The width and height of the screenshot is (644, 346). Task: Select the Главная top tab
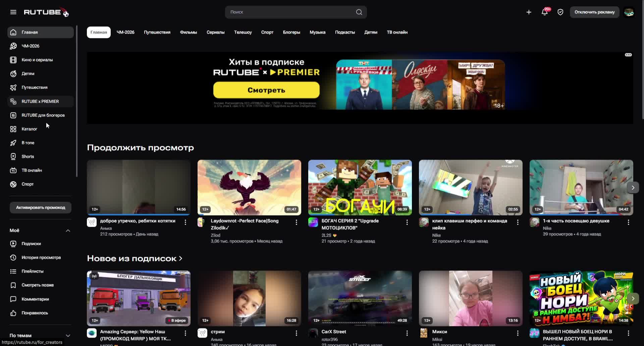coord(99,32)
